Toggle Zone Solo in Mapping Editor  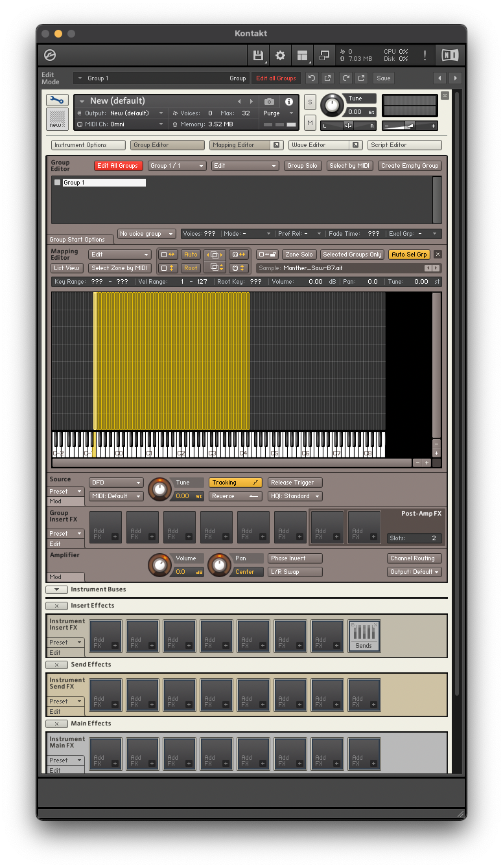(299, 255)
